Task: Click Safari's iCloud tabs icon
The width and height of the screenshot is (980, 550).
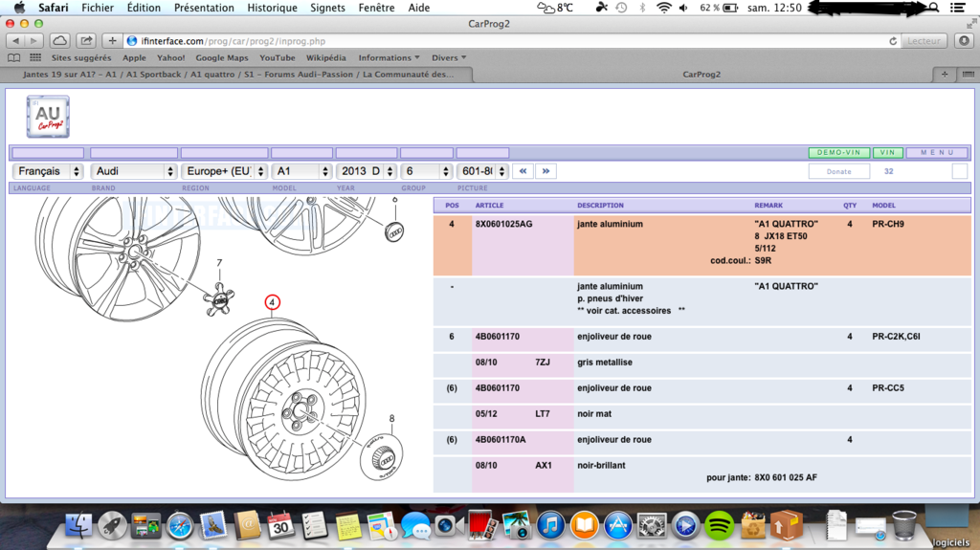Action: (x=59, y=41)
